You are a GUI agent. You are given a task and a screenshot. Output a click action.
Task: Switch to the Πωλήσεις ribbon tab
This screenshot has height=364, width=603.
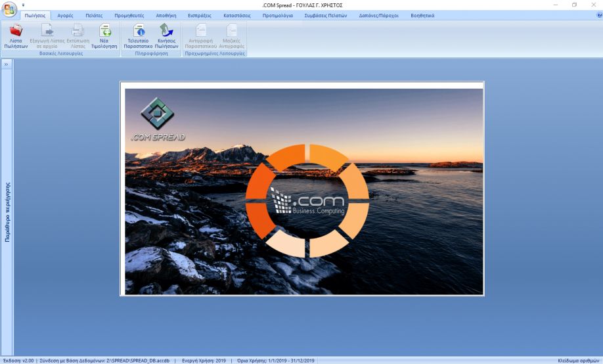coord(35,15)
